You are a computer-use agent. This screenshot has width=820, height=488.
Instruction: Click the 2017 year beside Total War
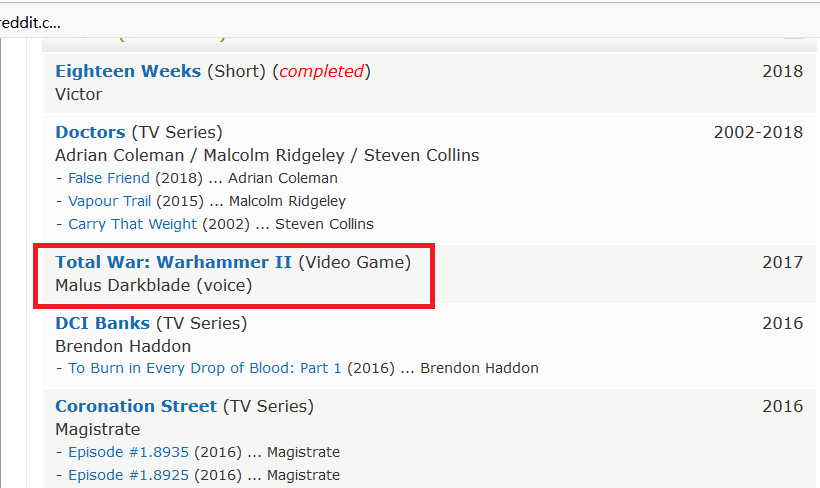pos(782,262)
